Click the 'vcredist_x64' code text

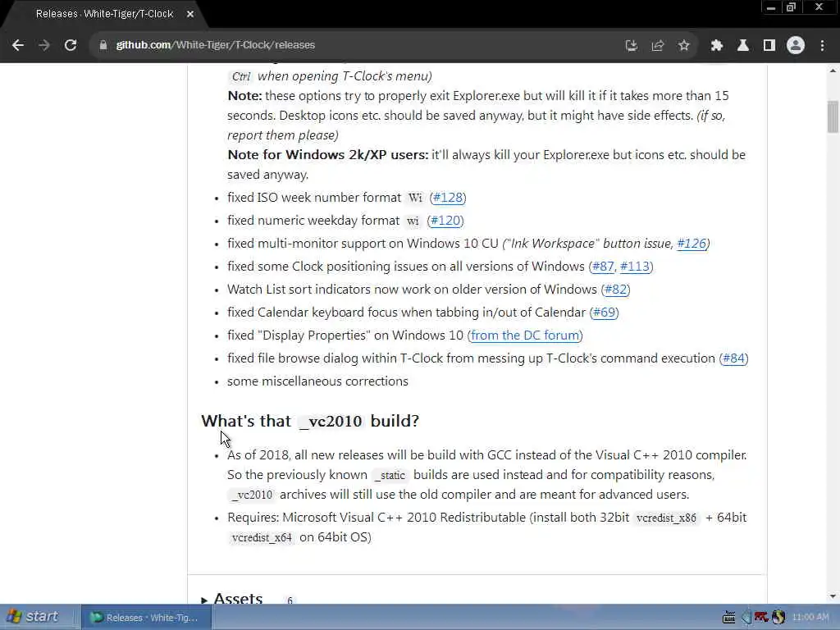[262, 538]
